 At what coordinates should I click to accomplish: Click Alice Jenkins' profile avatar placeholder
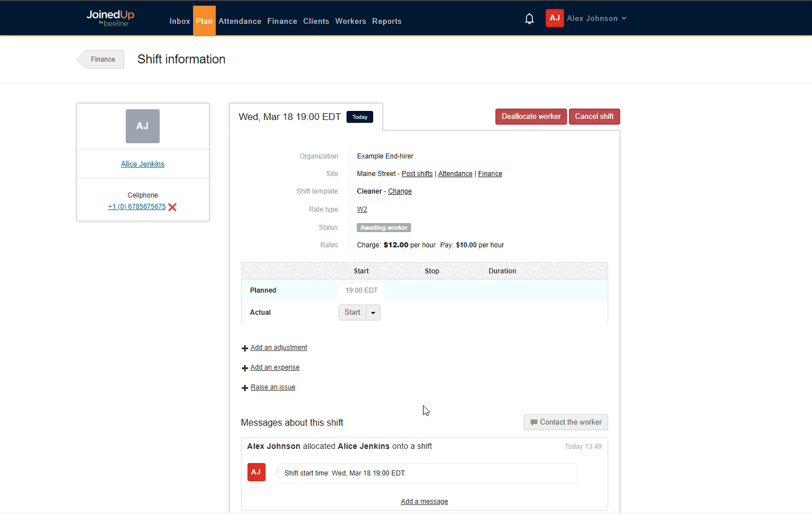coord(142,126)
